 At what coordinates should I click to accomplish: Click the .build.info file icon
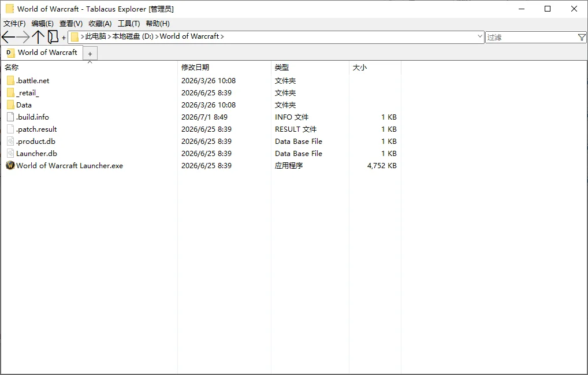[x=10, y=117]
